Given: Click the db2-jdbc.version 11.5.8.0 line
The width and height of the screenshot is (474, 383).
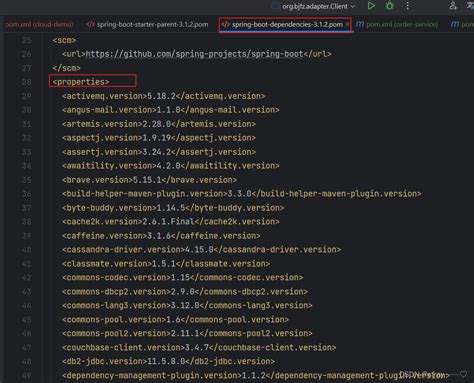Looking at the screenshot, I should point(168,361).
